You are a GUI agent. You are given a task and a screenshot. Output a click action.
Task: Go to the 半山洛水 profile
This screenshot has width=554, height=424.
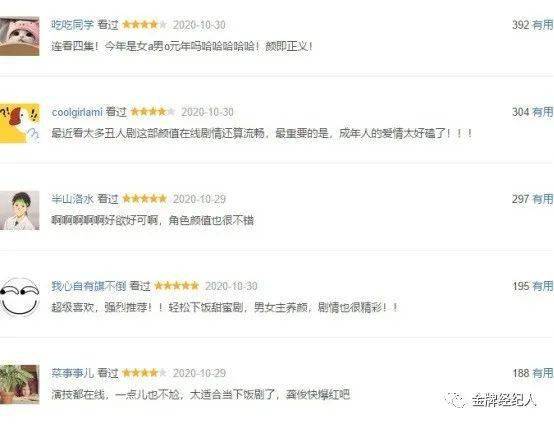click(72, 199)
